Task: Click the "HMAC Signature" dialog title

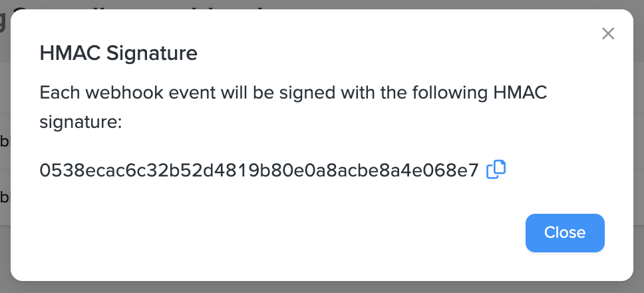Action: (x=118, y=53)
